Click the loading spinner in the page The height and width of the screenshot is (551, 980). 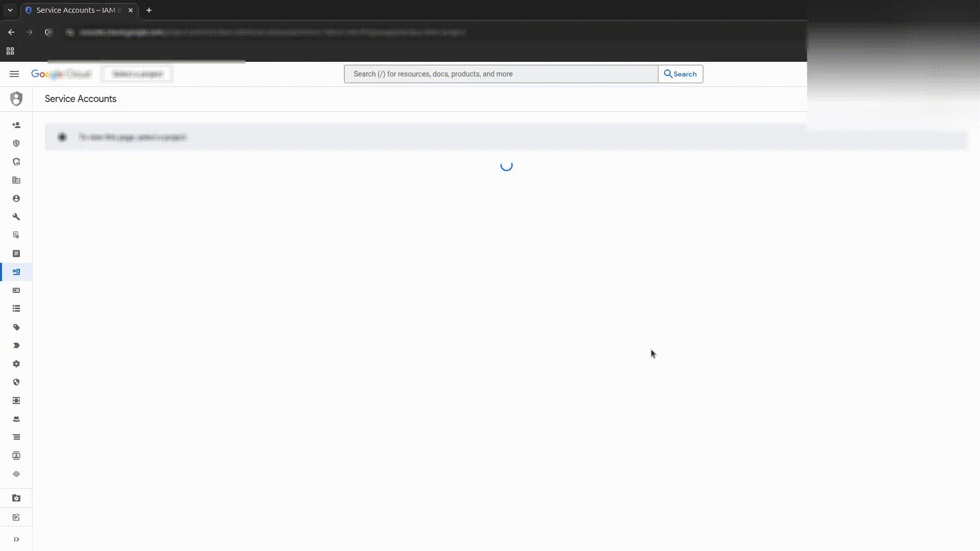pyautogui.click(x=506, y=166)
